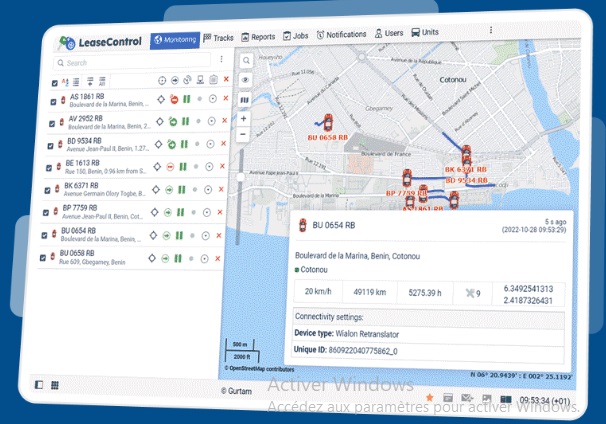Open the Tracks tab
This screenshot has width=606, height=424.
point(218,38)
